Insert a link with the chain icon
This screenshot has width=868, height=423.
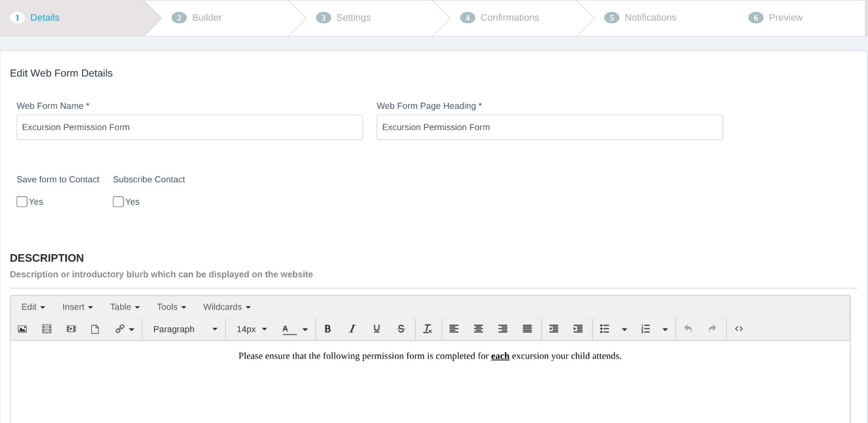pos(120,329)
